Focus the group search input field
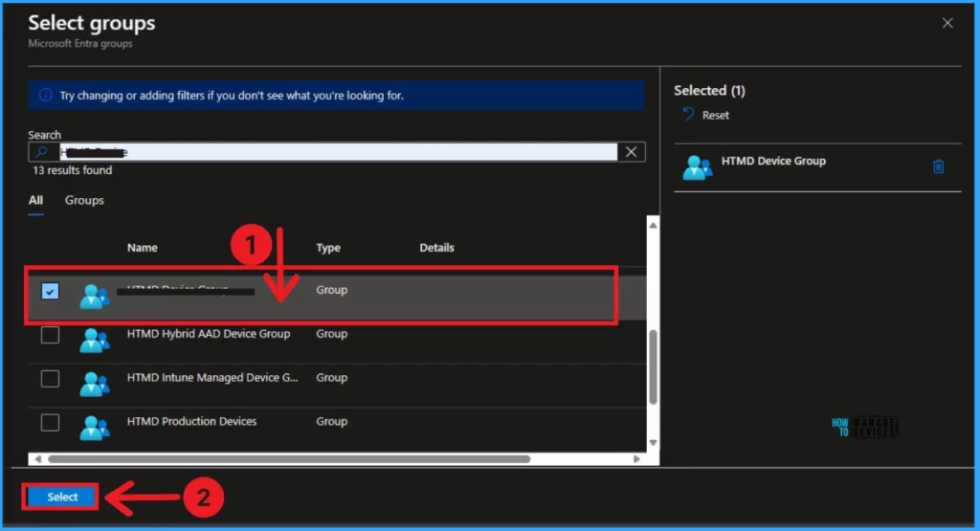The width and height of the screenshot is (980, 531). click(338, 152)
